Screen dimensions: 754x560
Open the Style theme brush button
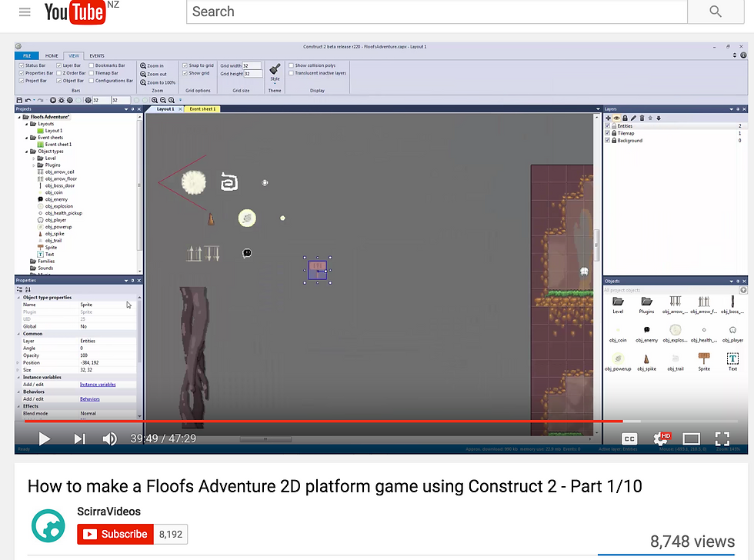click(275, 72)
